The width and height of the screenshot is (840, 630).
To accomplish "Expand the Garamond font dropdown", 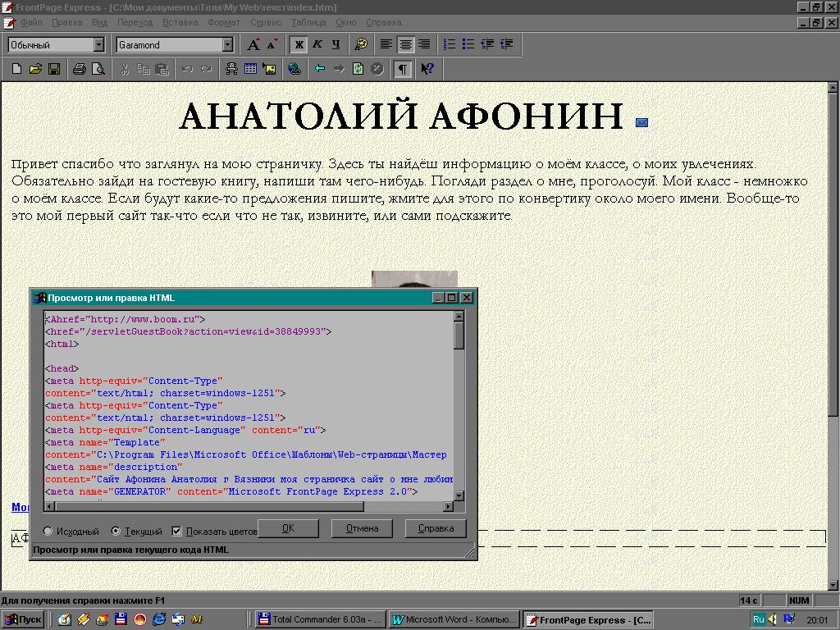I will (228, 45).
